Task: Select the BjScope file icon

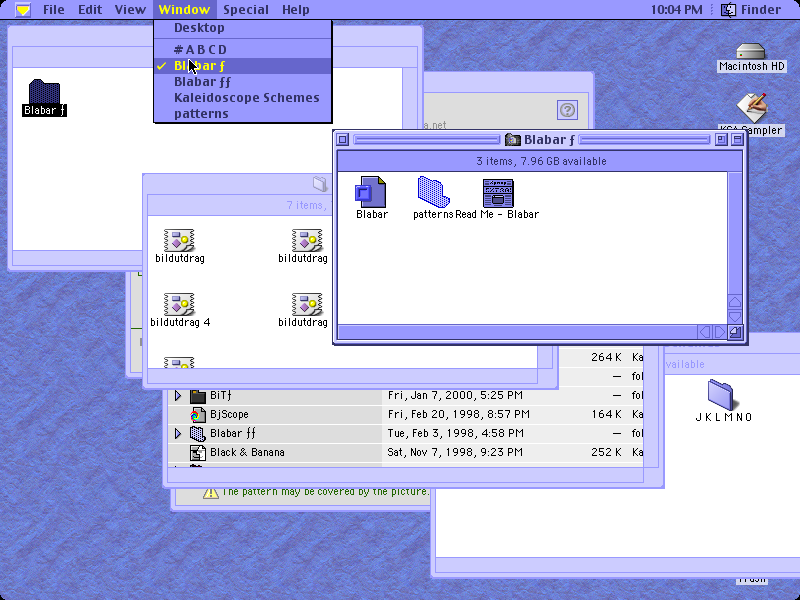Action: [197, 415]
